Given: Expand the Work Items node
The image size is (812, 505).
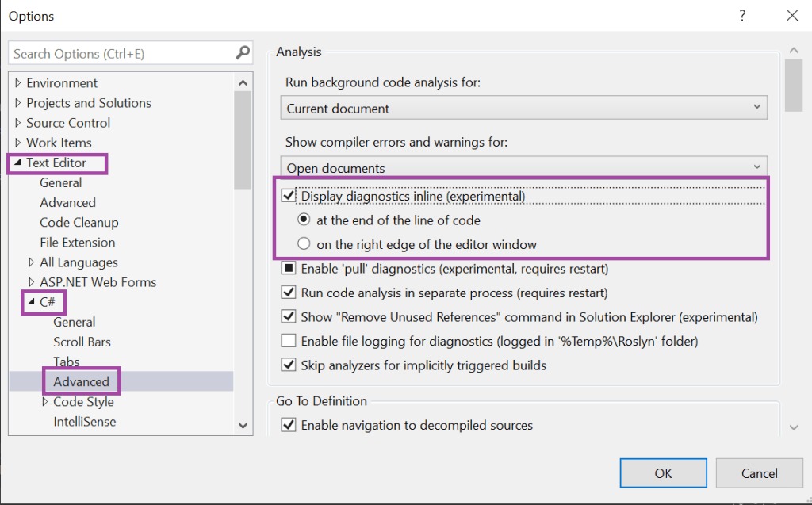Looking at the screenshot, I should (x=18, y=143).
